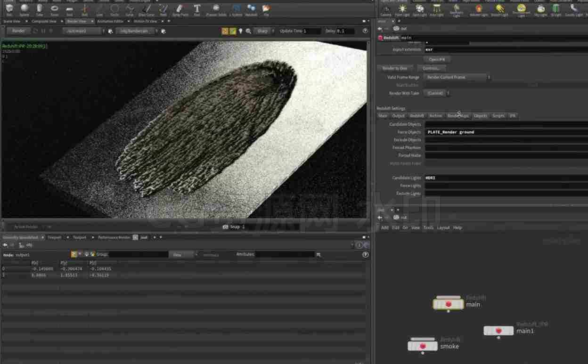
Task: Open the Render With Take dropdown
Action: pos(437,93)
